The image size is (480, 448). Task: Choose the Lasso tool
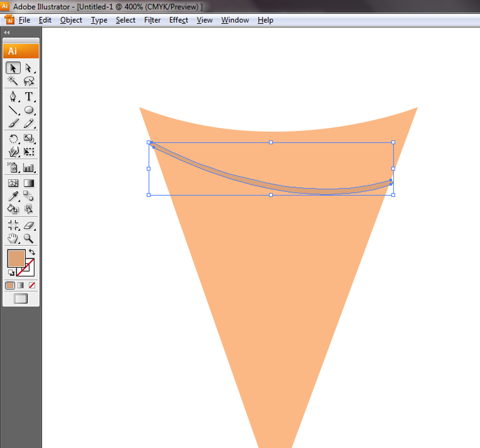[28, 81]
